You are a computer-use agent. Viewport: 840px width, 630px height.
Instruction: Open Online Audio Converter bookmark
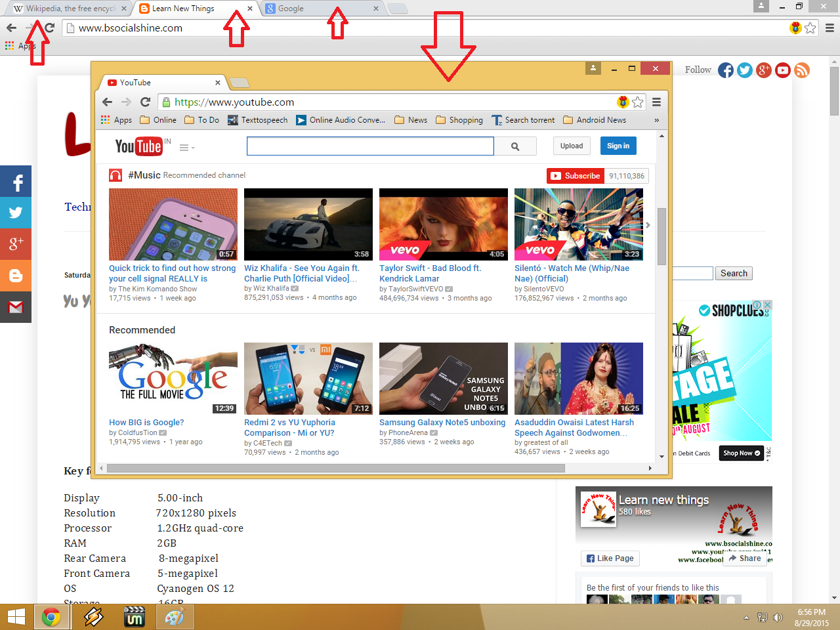341,120
